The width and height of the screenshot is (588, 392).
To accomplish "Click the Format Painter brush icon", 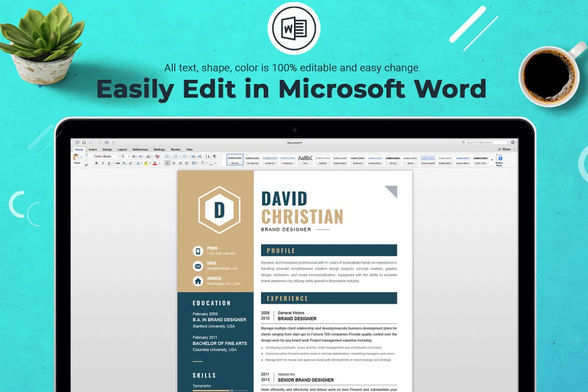I will pos(87,165).
